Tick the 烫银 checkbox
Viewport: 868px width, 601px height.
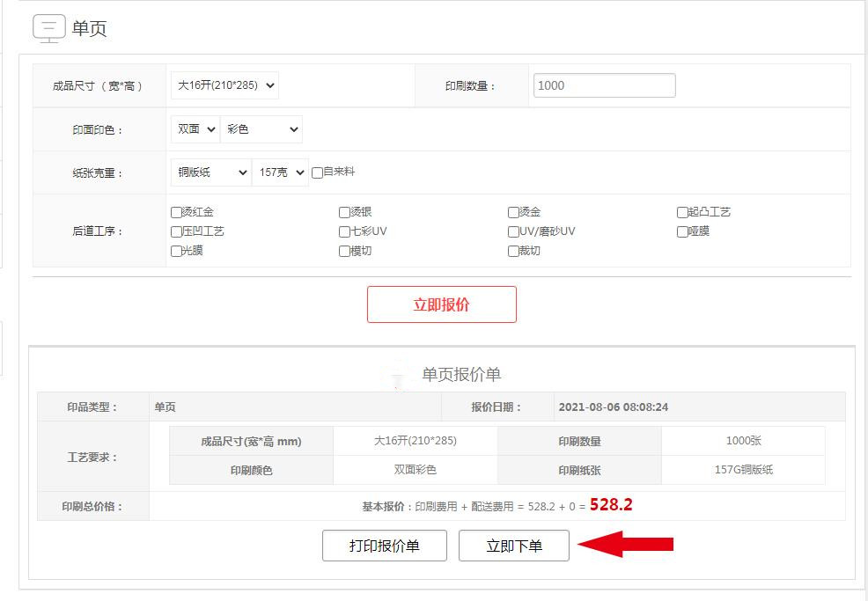[x=344, y=213]
